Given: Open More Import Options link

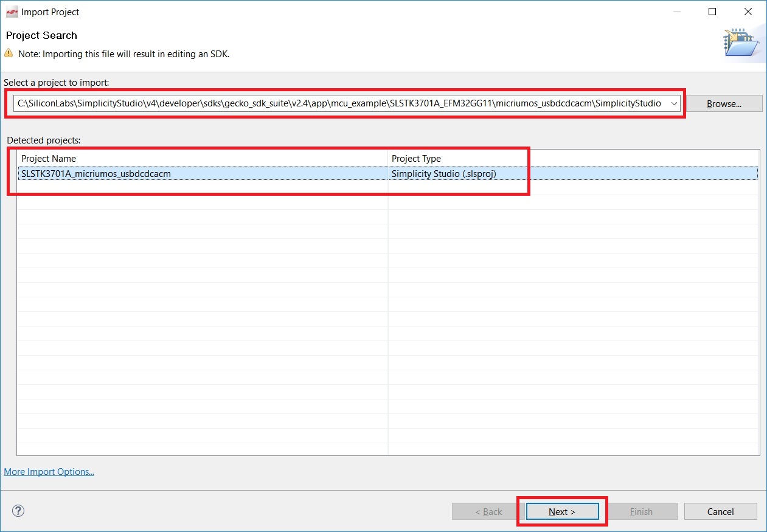Looking at the screenshot, I should tap(49, 472).
